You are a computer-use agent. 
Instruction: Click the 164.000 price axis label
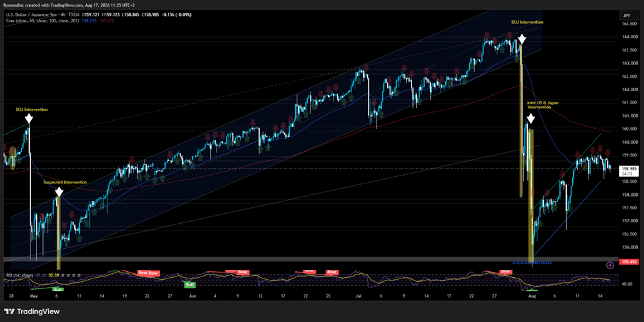[x=629, y=37]
